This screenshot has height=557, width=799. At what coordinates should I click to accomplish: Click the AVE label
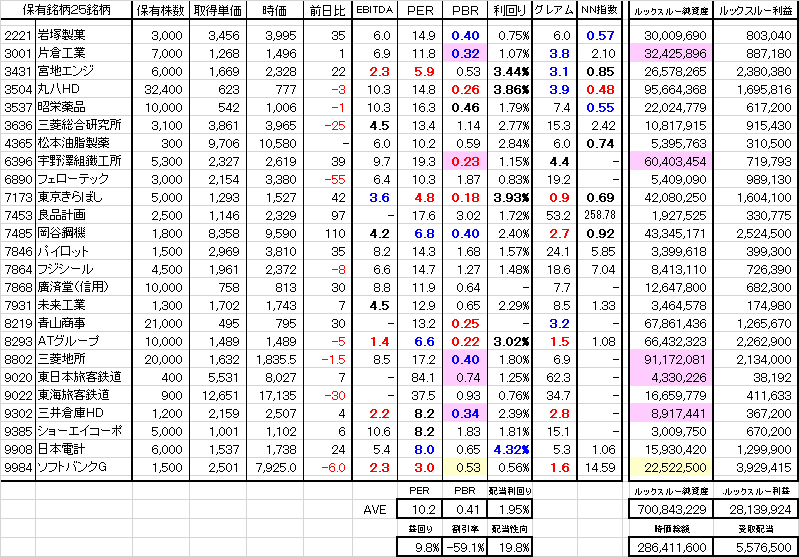[x=375, y=510]
